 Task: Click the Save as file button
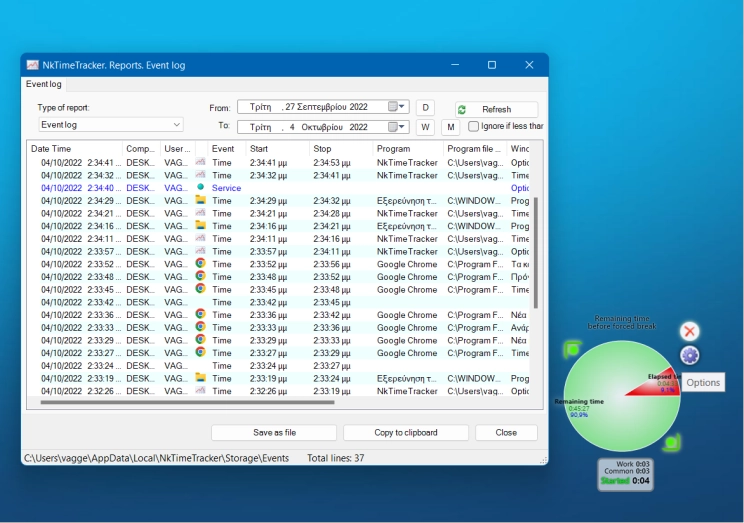point(274,432)
